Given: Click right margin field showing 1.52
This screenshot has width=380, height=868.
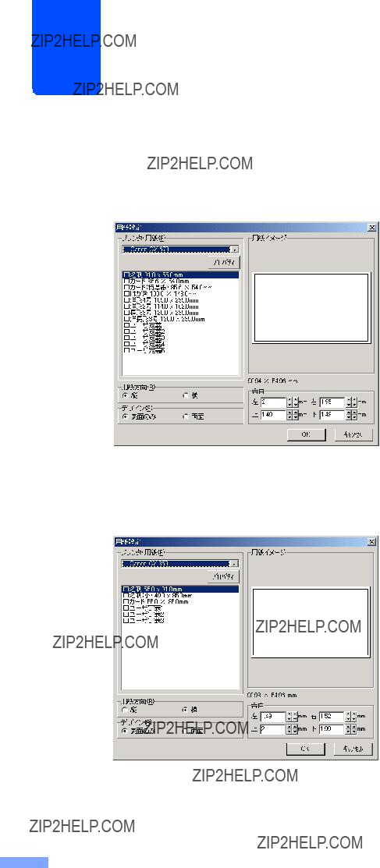Looking at the screenshot, I should click(x=332, y=717).
